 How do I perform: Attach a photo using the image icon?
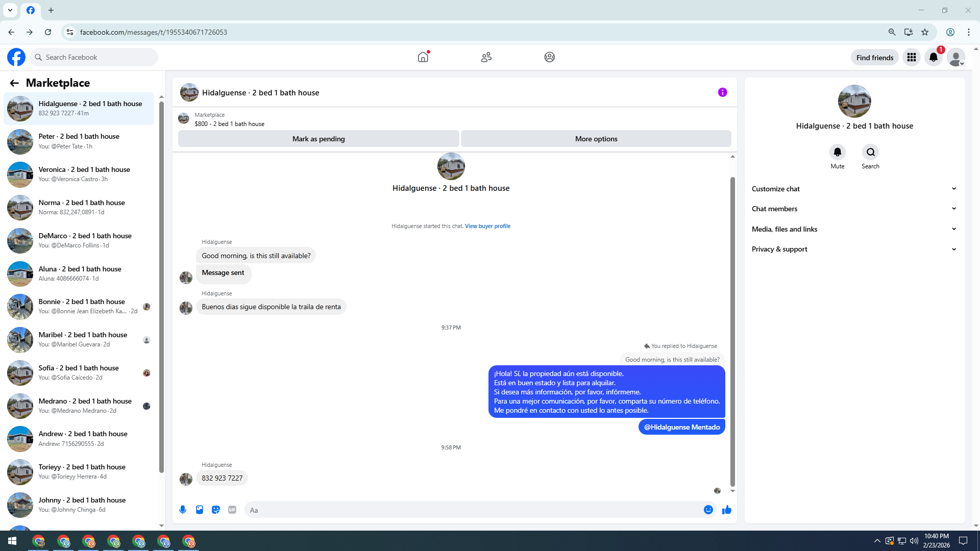click(x=200, y=510)
